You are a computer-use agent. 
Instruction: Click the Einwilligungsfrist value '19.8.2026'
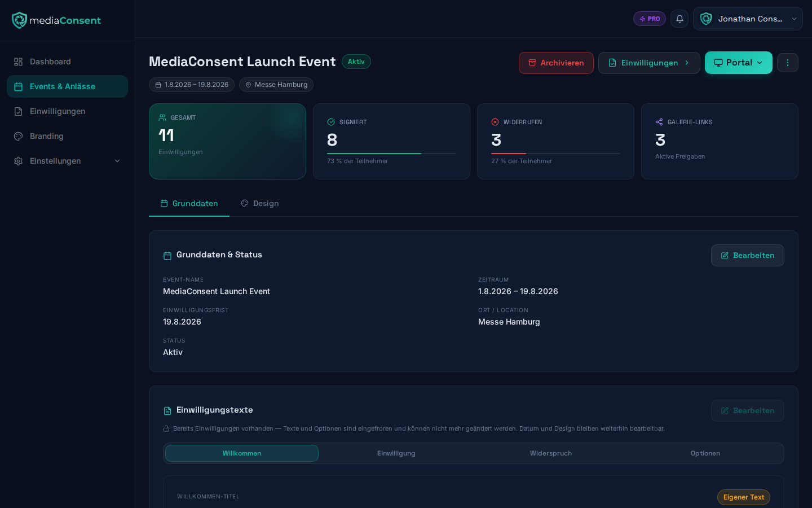tap(182, 322)
